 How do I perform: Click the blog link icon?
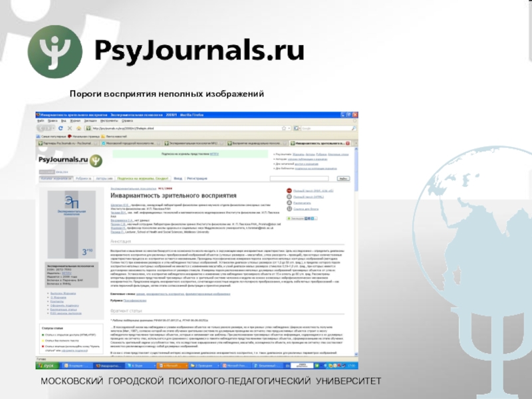coord(289,209)
